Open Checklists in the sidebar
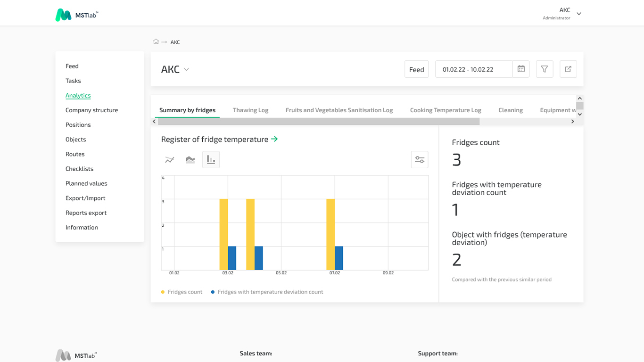The image size is (644, 362). [x=79, y=169]
